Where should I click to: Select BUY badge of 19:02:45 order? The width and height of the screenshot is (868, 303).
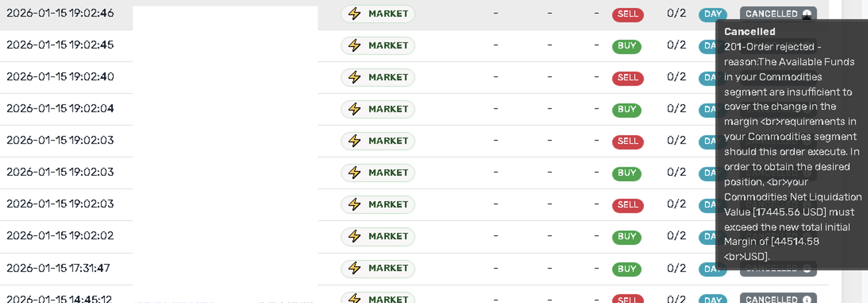click(x=627, y=46)
